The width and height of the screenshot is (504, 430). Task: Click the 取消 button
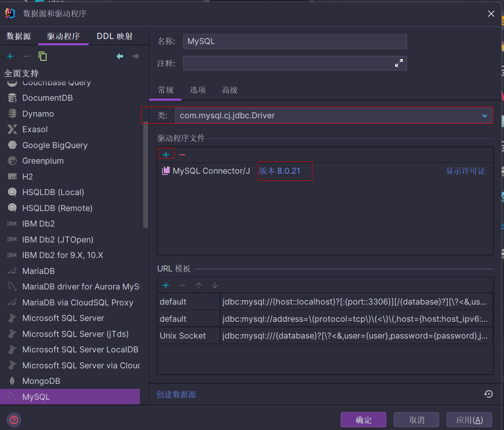pyautogui.click(x=416, y=420)
